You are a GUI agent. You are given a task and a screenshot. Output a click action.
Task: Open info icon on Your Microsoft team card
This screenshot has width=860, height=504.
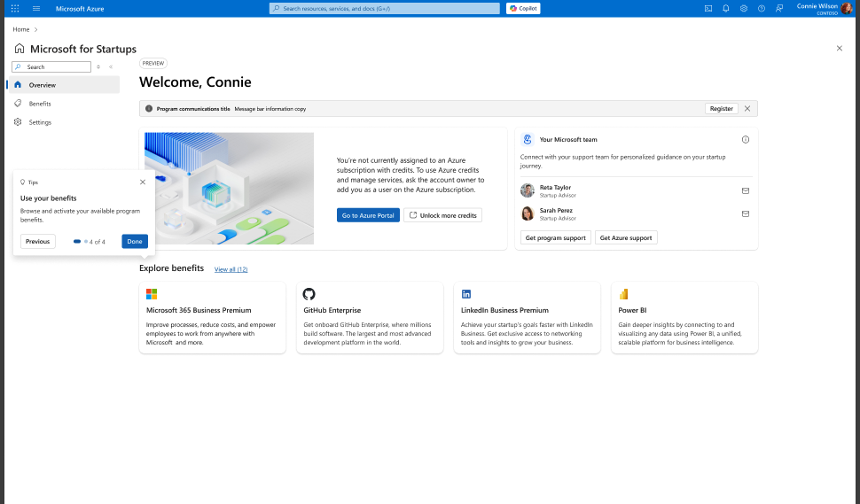click(746, 140)
